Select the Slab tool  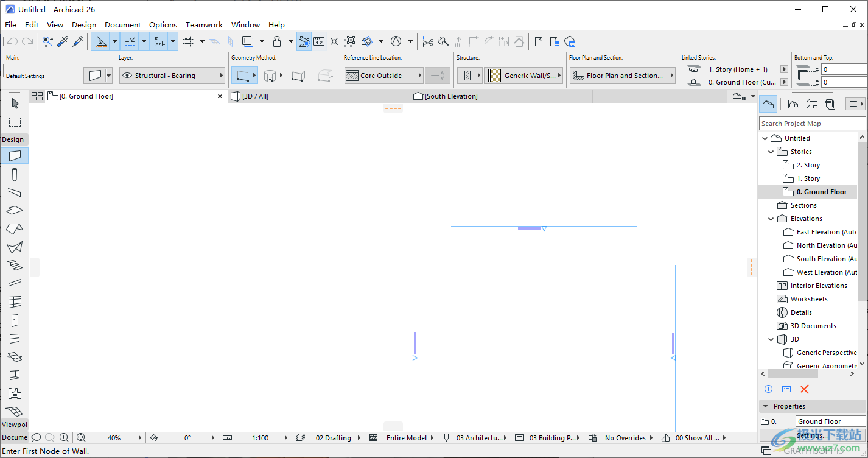[15, 210]
